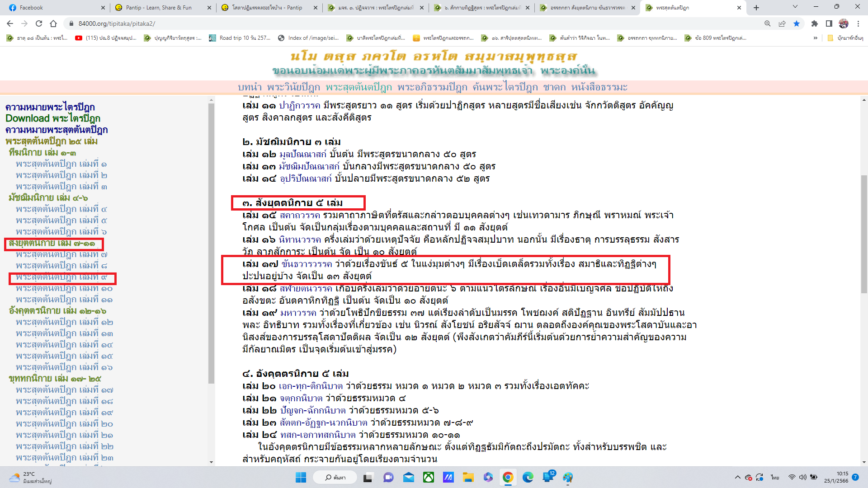Open Chrome three-dot menu
Image resolution: width=868 pixels, height=488 pixels.
coord(859,23)
